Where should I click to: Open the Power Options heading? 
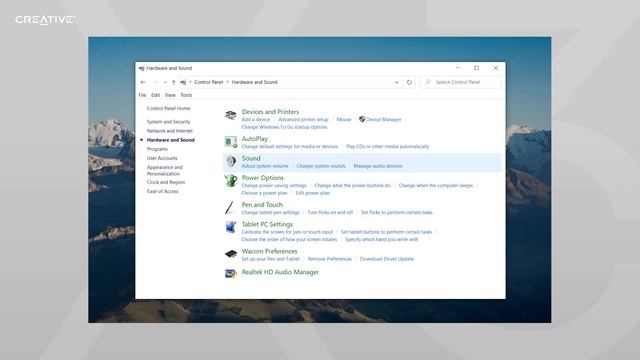pyautogui.click(x=262, y=178)
